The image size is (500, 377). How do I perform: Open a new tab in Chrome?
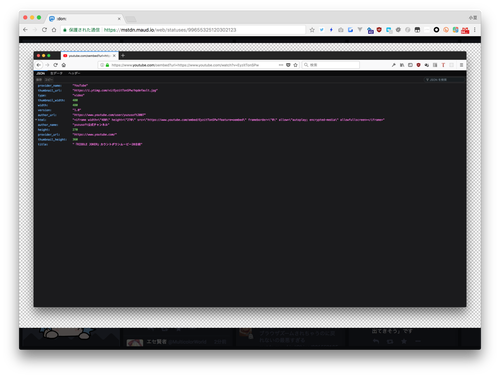(x=131, y=19)
